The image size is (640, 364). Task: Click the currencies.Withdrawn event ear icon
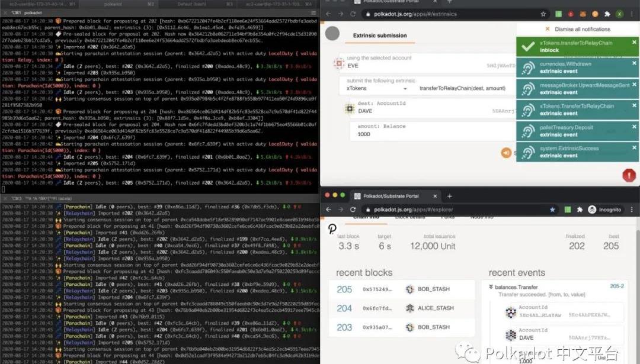[528, 67]
